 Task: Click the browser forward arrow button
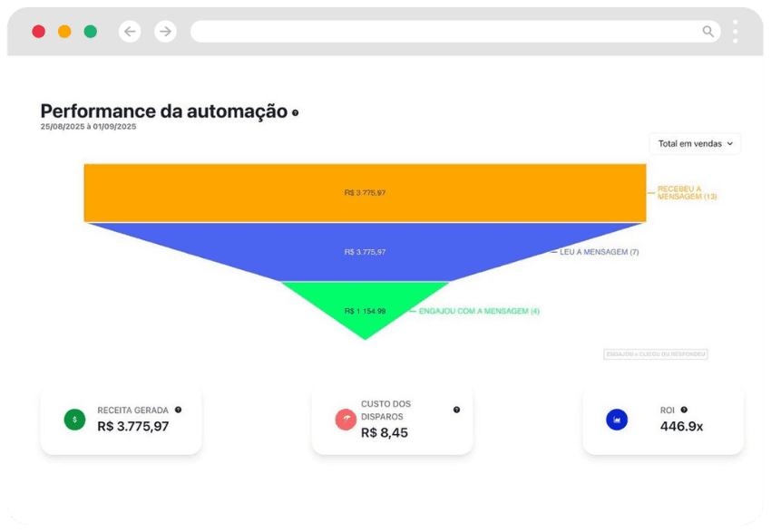click(165, 32)
